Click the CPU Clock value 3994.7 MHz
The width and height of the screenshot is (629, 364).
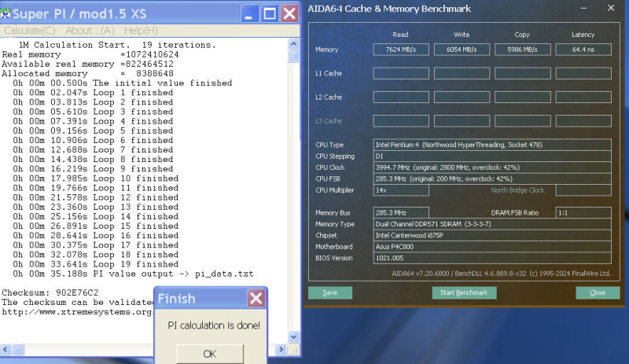tap(492, 167)
